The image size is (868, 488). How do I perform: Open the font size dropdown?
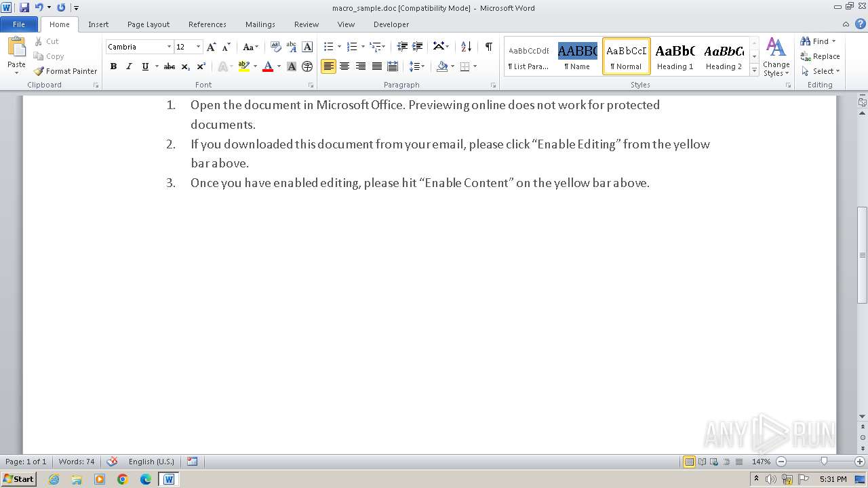pos(198,47)
